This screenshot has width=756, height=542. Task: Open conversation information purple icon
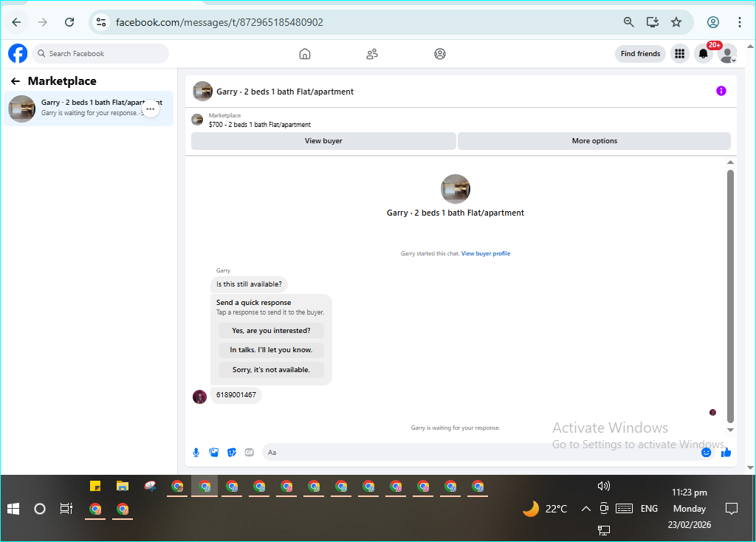click(x=721, y=91)
